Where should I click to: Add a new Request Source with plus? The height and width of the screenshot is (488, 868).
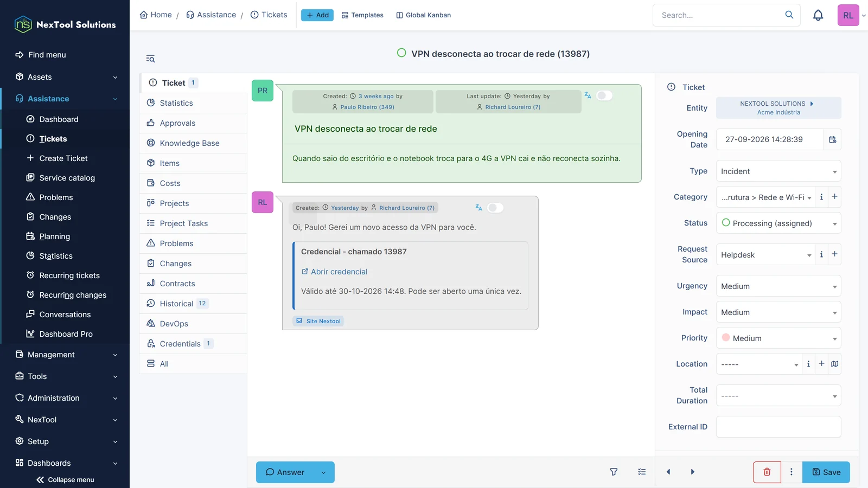coord(835,254)
